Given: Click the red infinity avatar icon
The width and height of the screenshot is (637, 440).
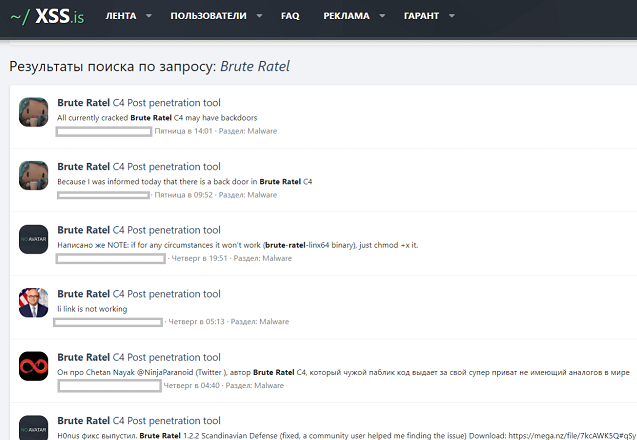Looking at the screenshot, I should point(34,366).
